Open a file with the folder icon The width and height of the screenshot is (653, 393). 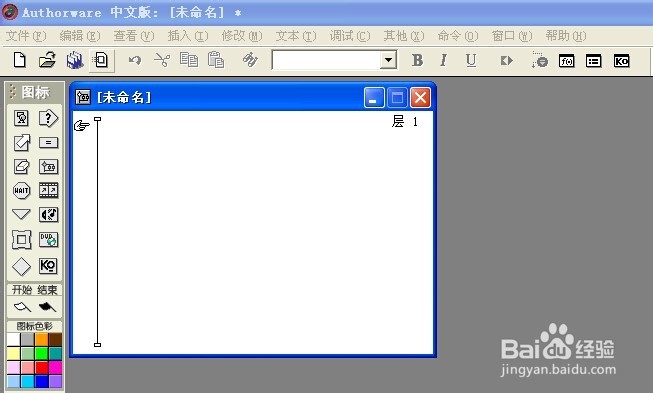(x=47, y=60)
